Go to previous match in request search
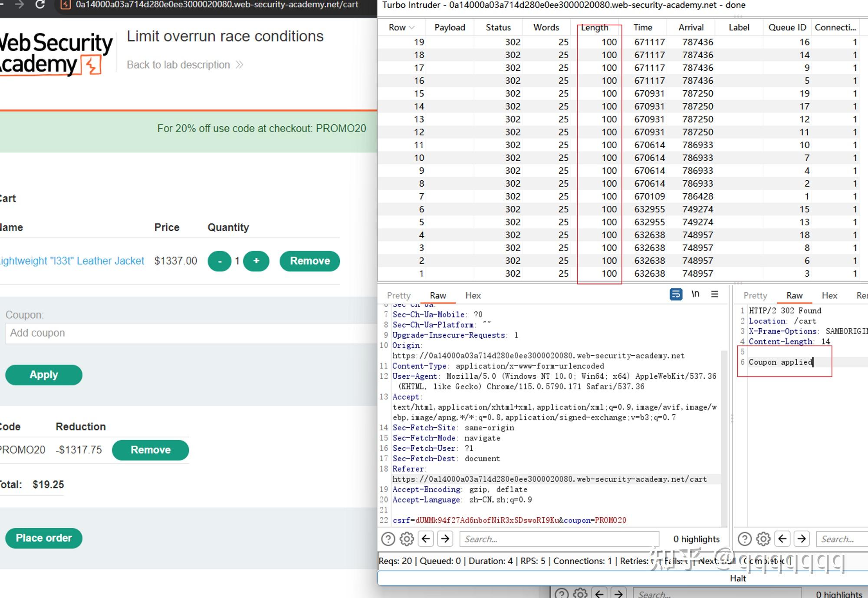 (426, 539)
